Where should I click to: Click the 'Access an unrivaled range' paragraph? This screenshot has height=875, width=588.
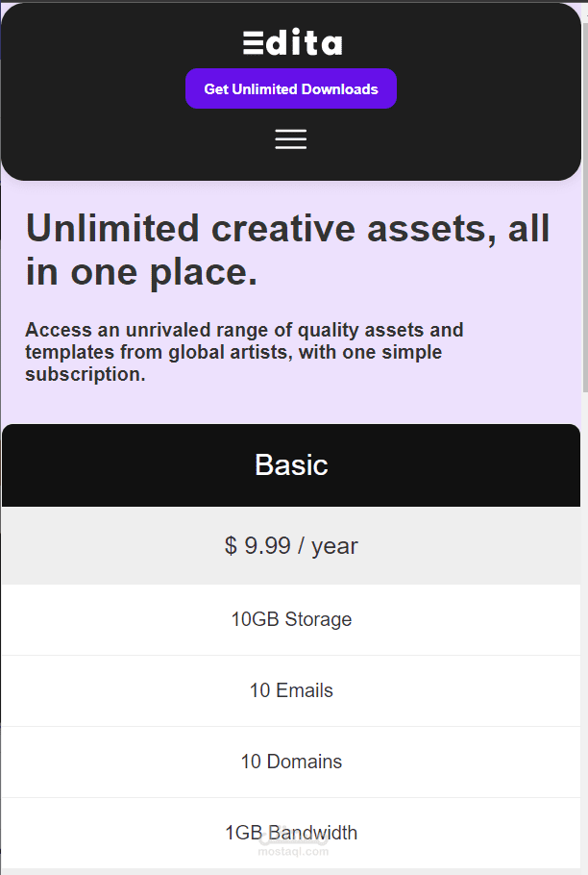(245, 352)
